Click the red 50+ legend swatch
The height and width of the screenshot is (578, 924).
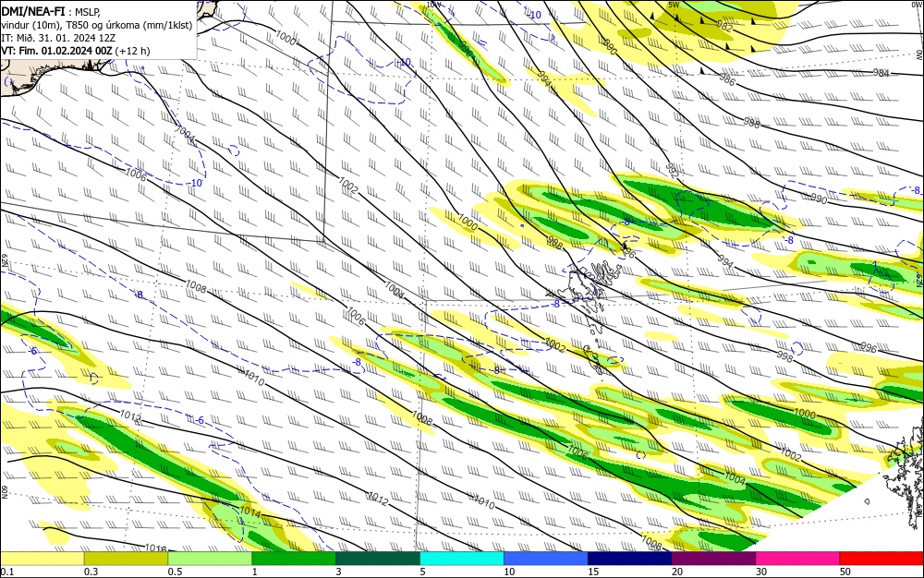pos(881,559)
